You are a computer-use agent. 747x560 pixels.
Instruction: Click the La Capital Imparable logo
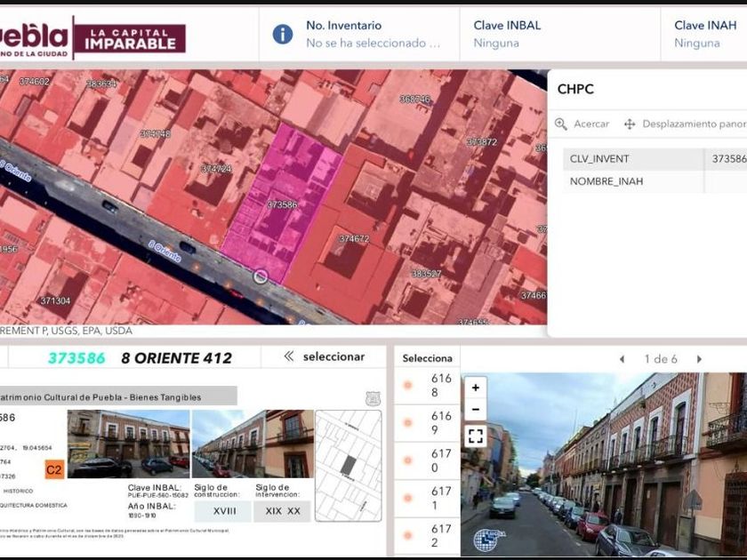coord(130,38)
